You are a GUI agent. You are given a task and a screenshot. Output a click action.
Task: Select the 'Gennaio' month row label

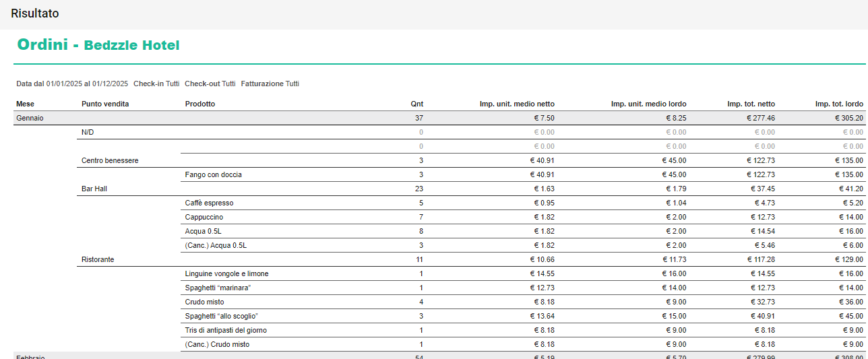[x=30, y=118]
